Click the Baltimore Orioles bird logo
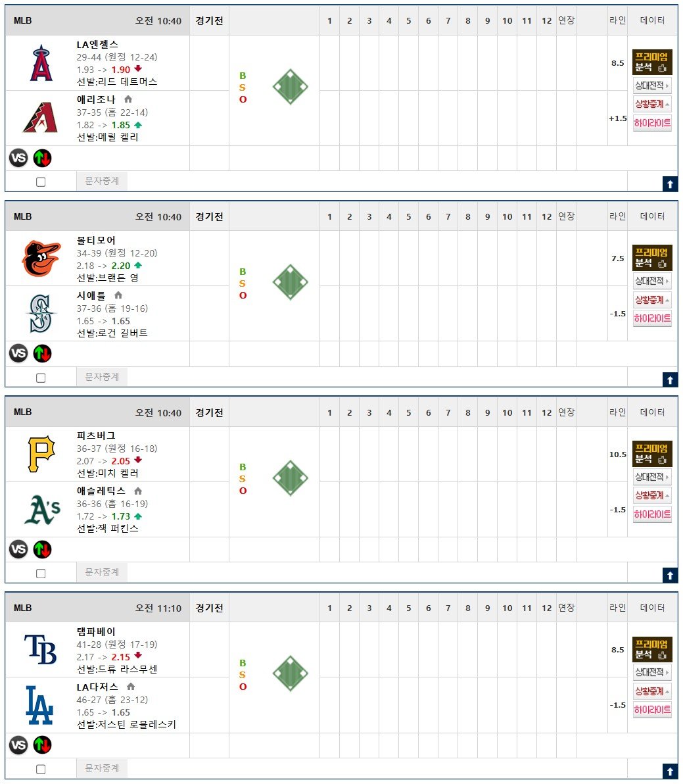Viewport: 683px width, 784px height. [41, 258]
